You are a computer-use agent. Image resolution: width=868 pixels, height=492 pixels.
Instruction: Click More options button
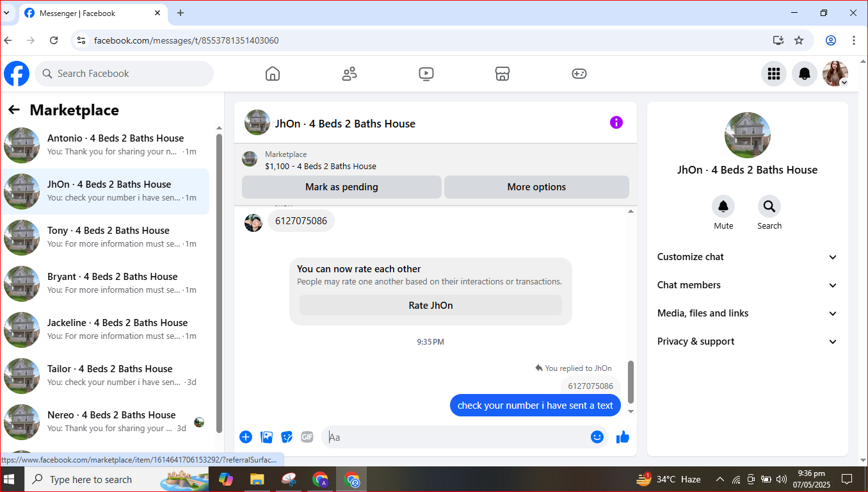[536, 187]
